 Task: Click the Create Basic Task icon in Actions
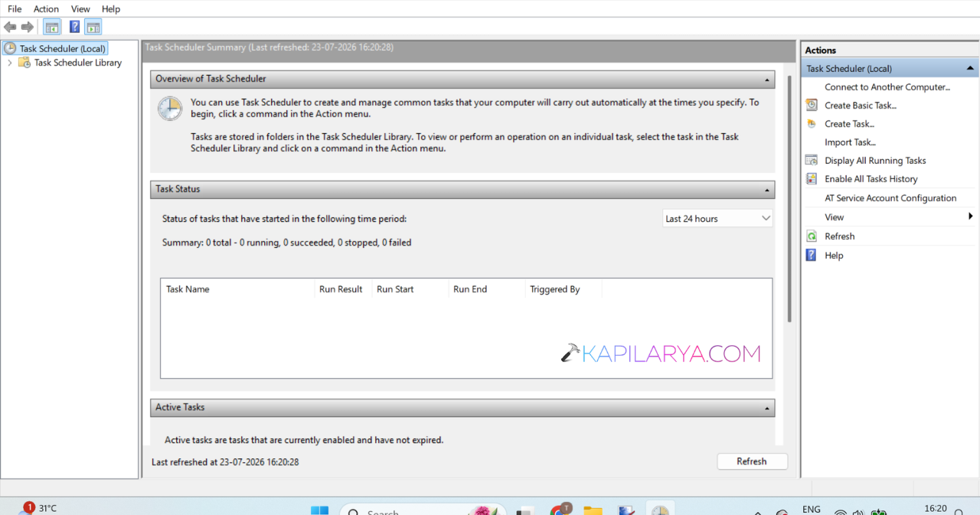tap(812, 106)
